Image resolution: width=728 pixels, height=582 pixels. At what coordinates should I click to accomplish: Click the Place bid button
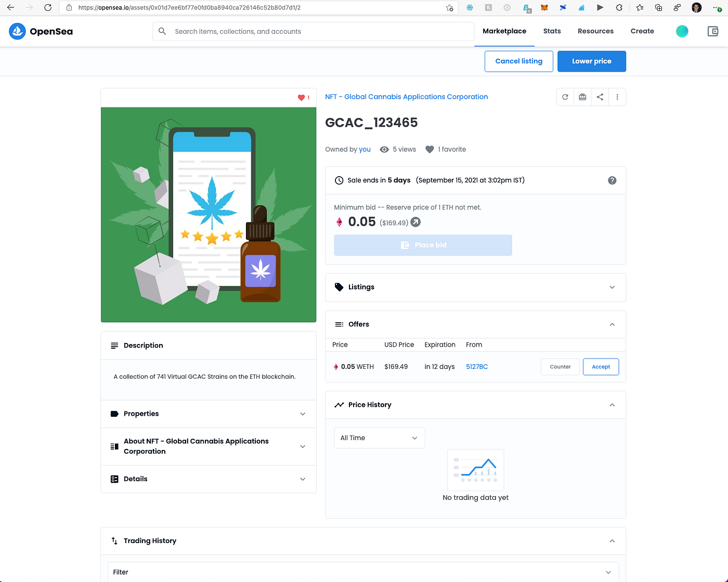click(423, 245)
